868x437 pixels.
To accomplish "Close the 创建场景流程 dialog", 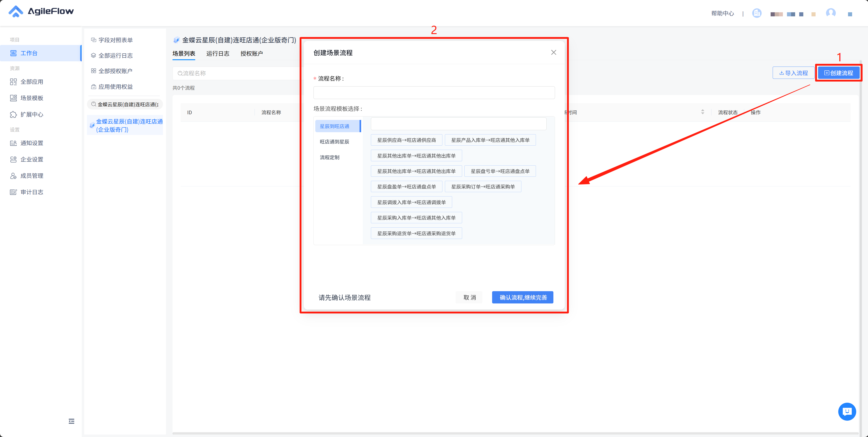I will coord(554,53).
